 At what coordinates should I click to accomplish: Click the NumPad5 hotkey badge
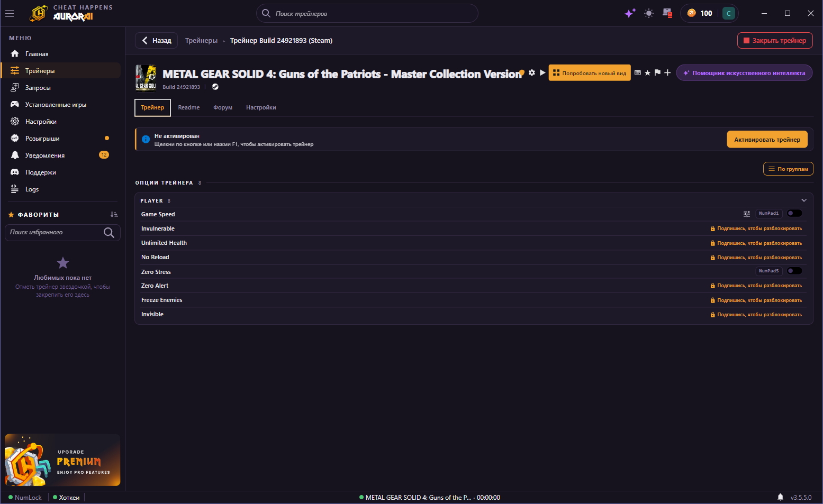[x=769, y=271]
